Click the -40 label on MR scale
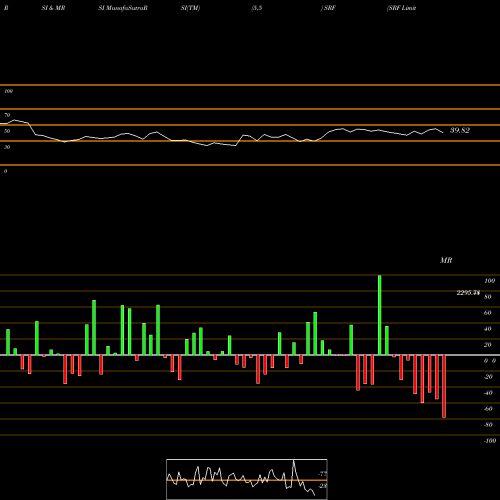Image resolution: width=500 pixels, height=500 pixels. tap(488, 393)
